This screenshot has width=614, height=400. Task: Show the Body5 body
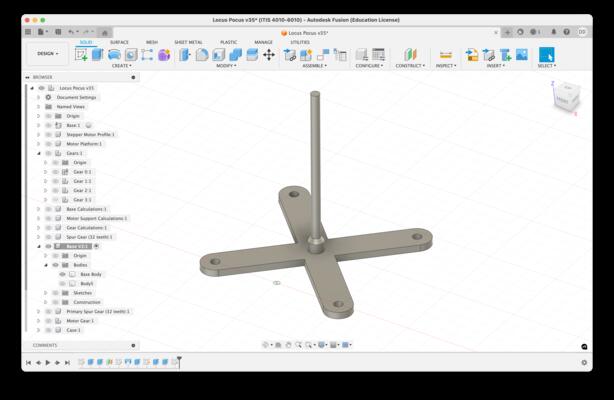(62, 284)
